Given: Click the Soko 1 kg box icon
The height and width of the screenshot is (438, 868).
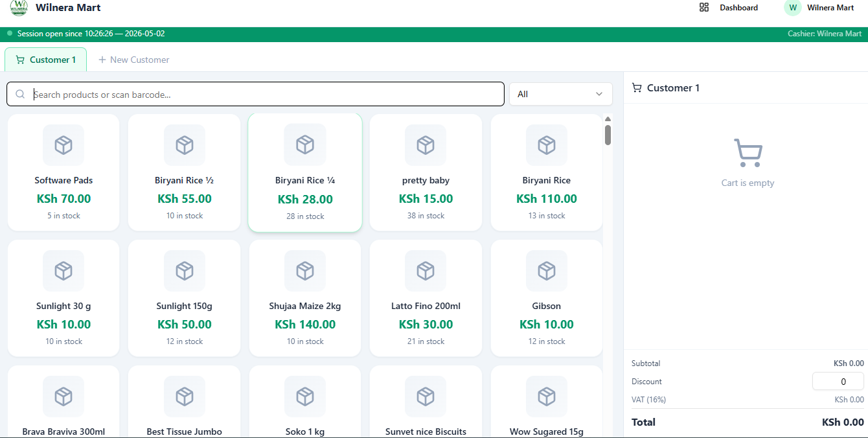Looking at the screenshot, I should [305, 397].
